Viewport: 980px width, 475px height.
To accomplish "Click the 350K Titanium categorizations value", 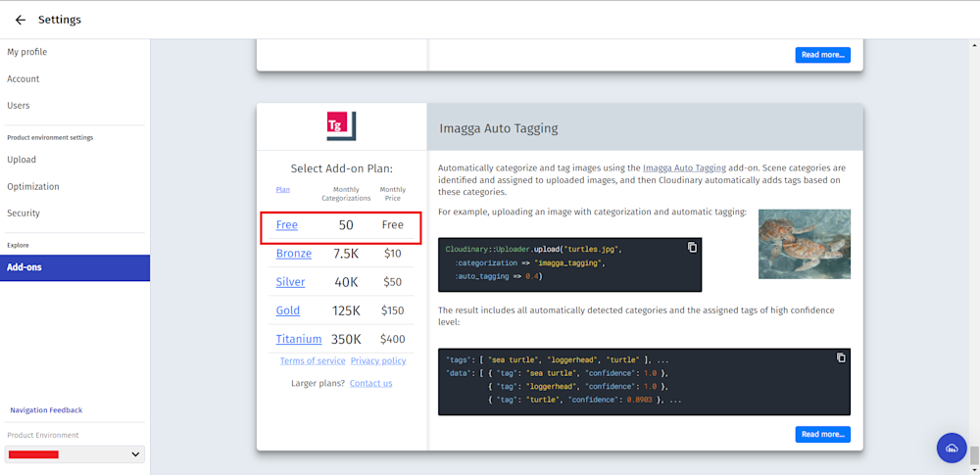I will tap(346, 339).
